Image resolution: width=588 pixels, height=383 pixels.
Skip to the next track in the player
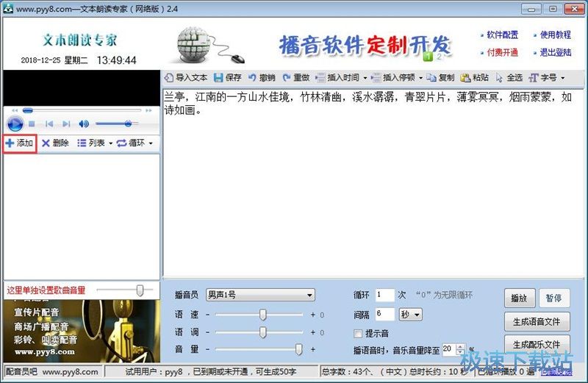[66, 124]
